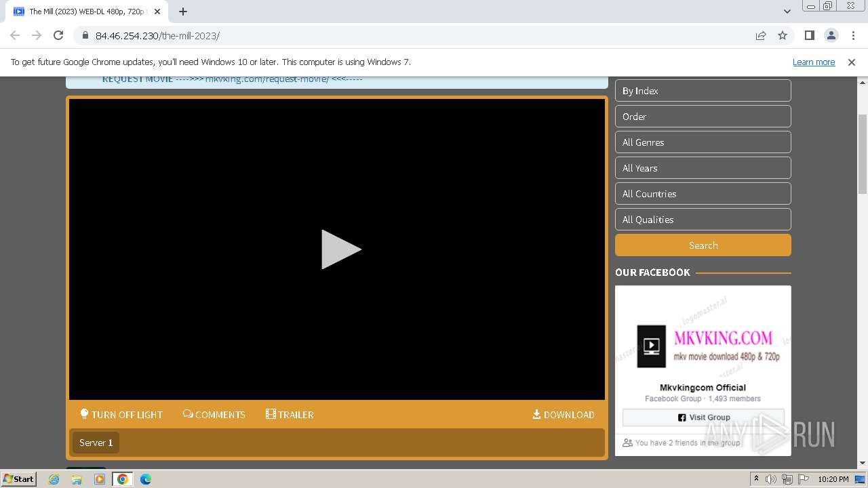Screen dimensions: 868x488
Task: Go forward in browser history
Action: [x=37, y=35]
